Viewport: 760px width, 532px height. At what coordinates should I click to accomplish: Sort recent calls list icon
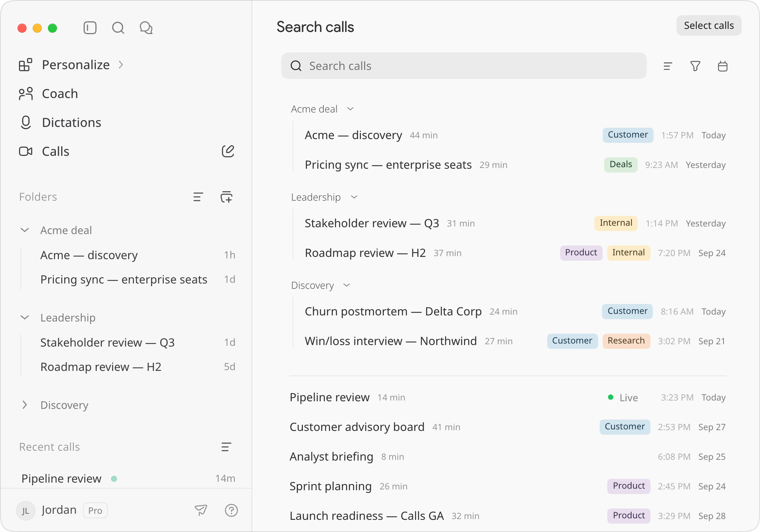point(226,447)
